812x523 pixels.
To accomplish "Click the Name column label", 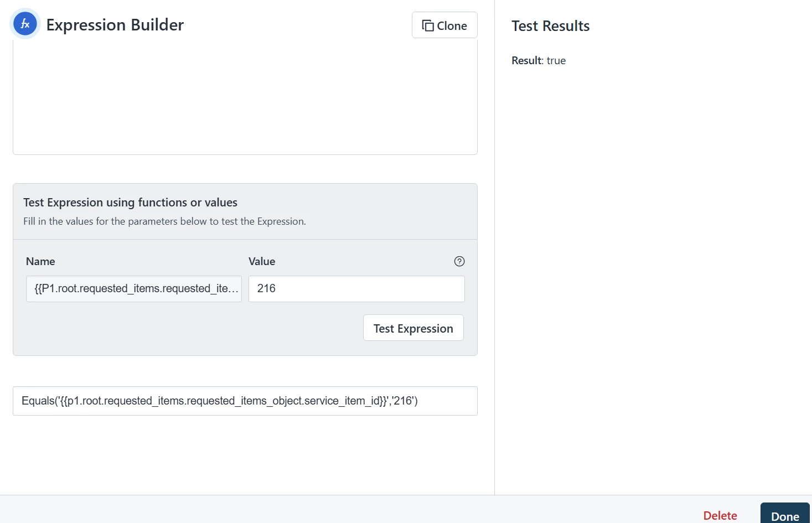I will (40, 261).
